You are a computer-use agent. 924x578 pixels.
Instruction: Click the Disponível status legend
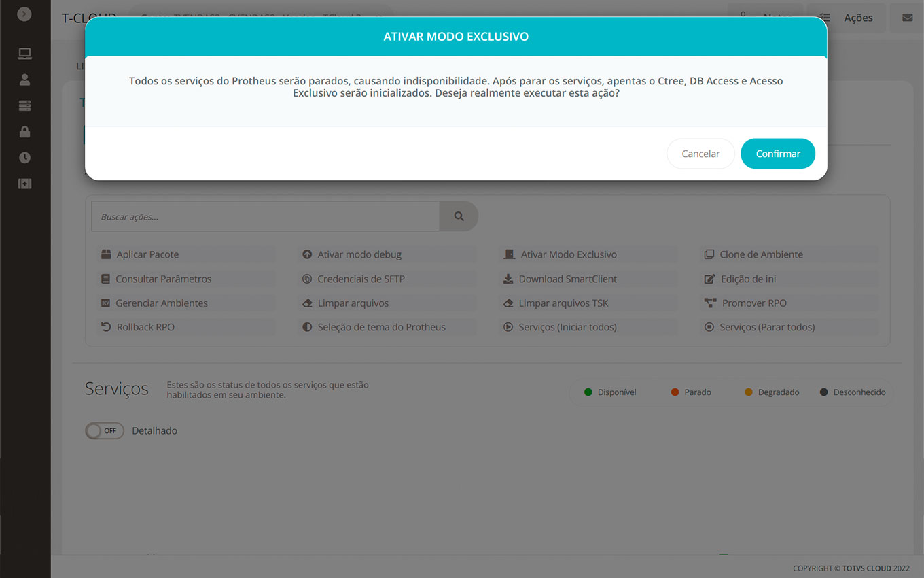pos(610,392)
